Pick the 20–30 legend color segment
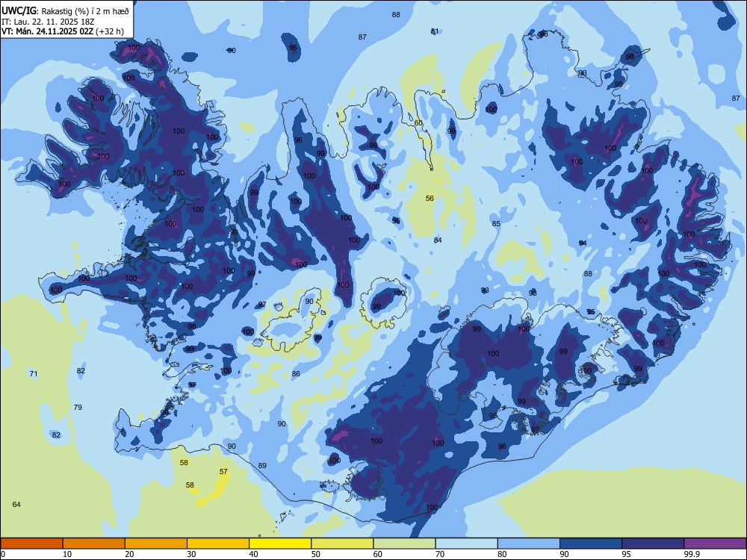 tap(156, 544)
